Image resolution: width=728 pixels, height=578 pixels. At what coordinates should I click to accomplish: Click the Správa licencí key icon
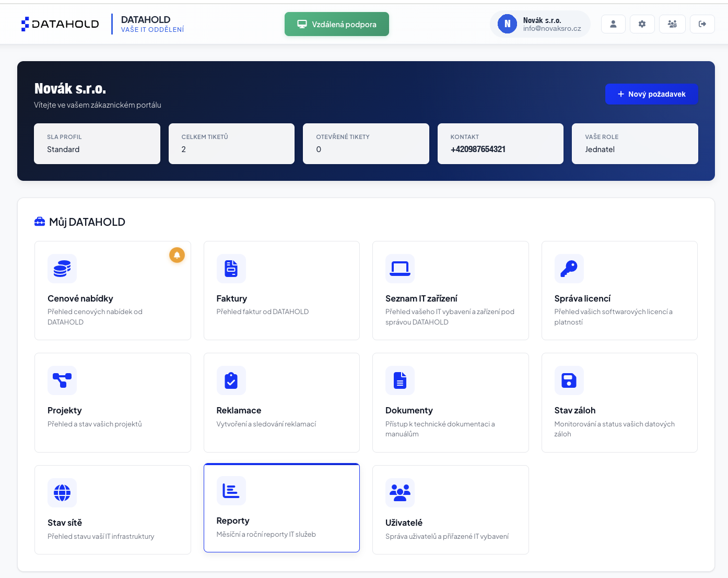click(569, 269)
